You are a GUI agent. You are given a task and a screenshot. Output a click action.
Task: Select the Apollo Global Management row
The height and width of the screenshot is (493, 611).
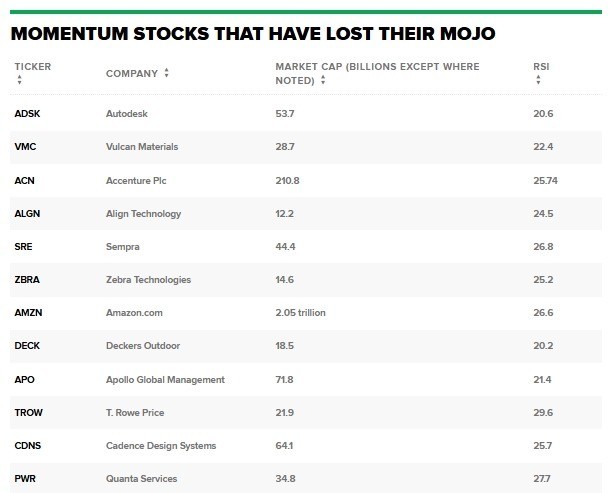click(306, 380)
